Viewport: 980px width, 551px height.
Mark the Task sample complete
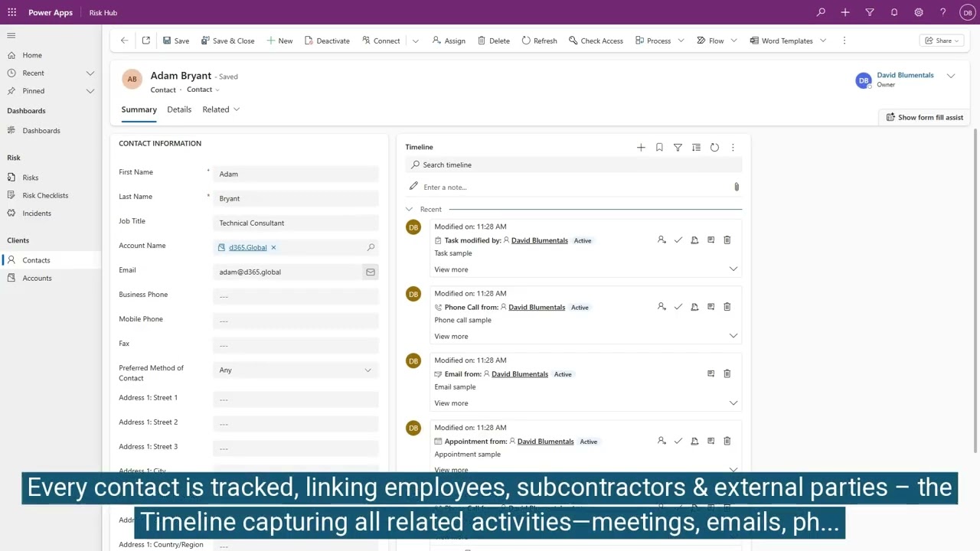click(x=678, y=240)
